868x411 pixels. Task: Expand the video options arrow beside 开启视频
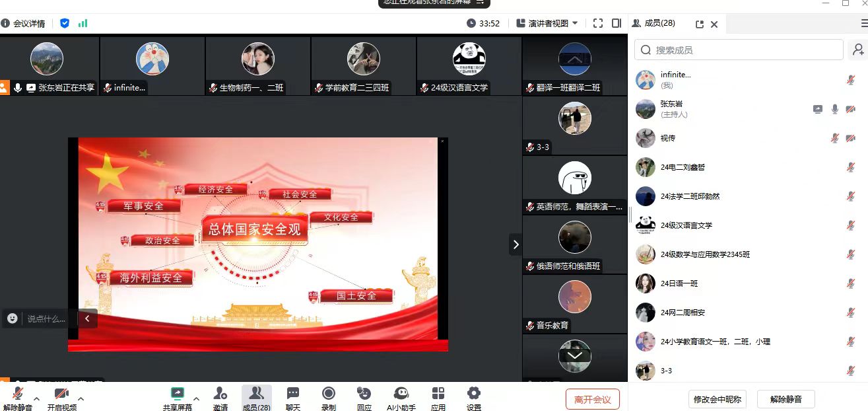point(81,399)
